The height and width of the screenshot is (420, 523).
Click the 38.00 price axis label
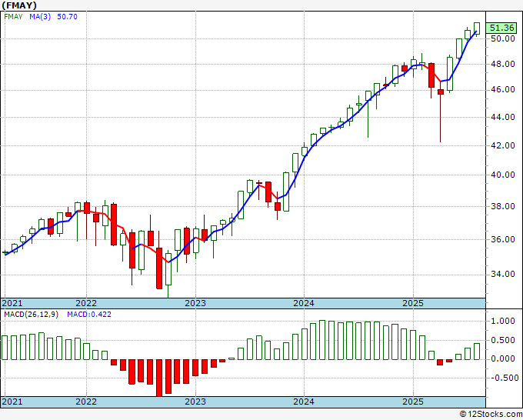click(503, 206)
